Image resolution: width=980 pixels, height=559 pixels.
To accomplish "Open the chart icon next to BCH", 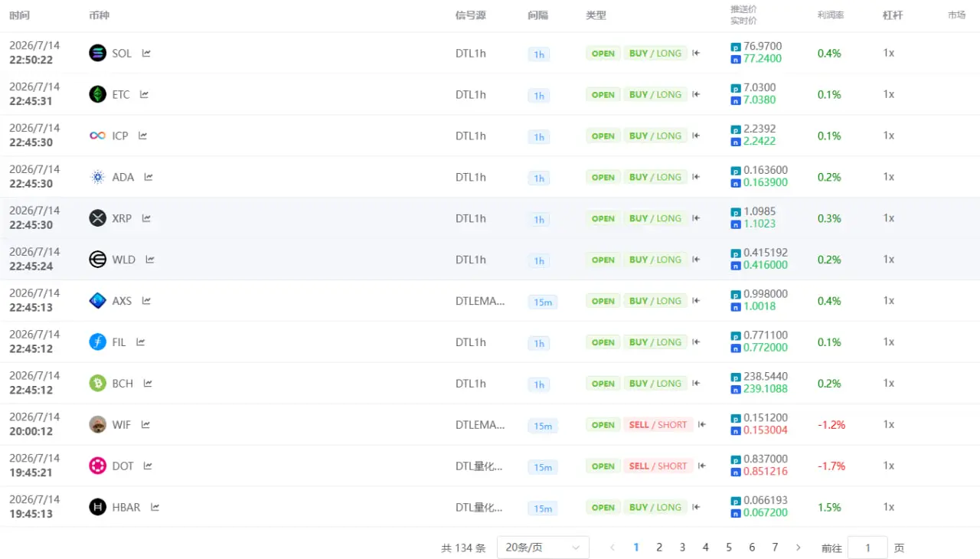I will point(148,384).
